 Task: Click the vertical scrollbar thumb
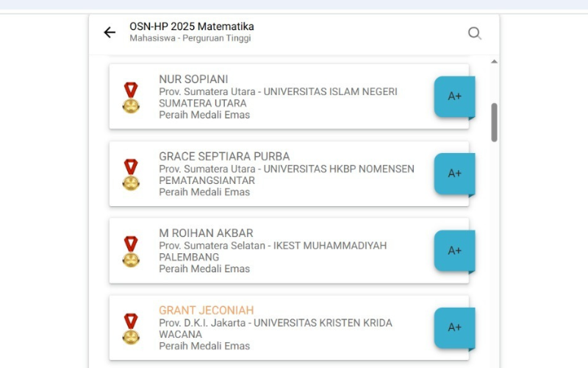pos(494,122)
